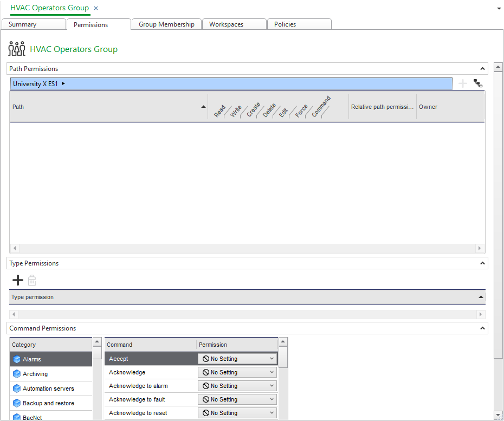
Task: Select the Backup and restore category
Action: coord(51,403)
